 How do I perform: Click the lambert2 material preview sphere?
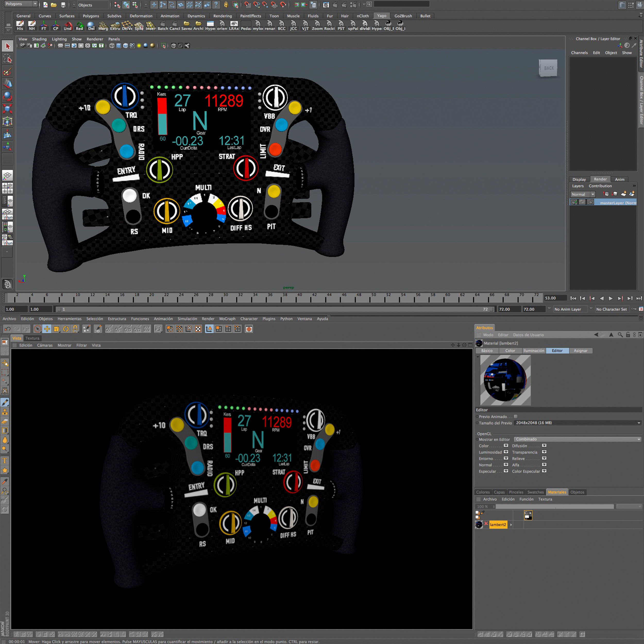pyautogui.click(x=505, y=380)
